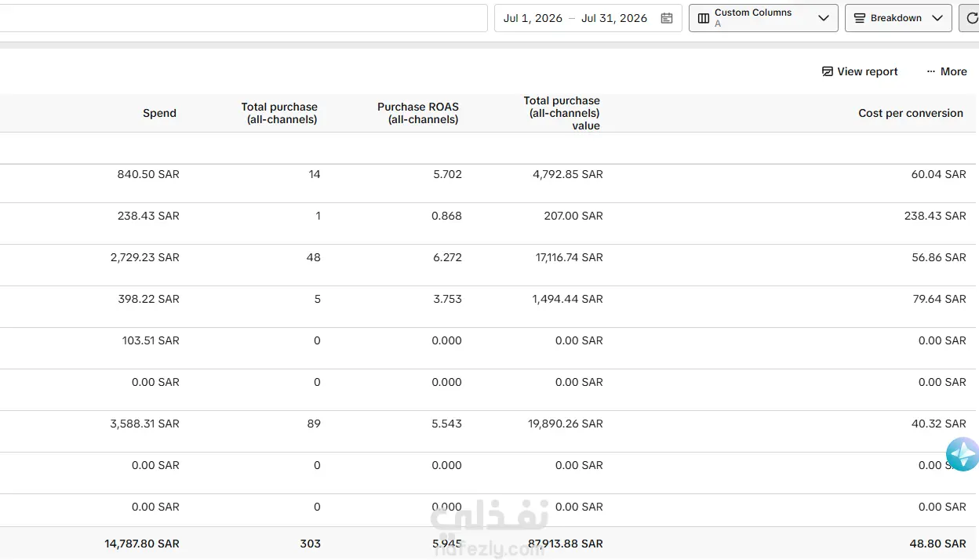This screenshot has height=560, width=979.
Task: Click the ROAS value 5.702
Action: click(x=448, y=174)
